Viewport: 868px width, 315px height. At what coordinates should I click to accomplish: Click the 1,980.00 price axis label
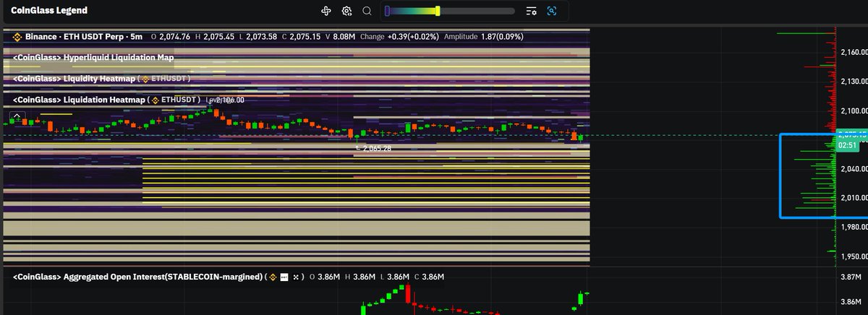click(854, 227)
